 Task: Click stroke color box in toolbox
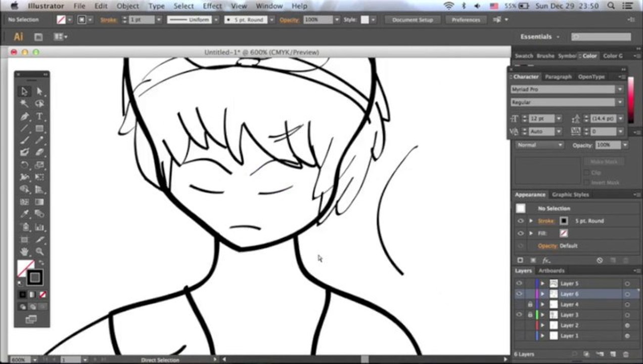34,277
